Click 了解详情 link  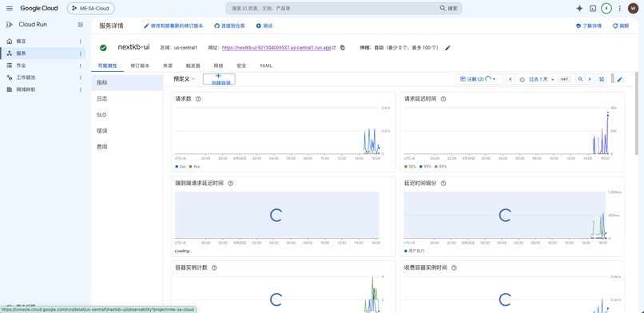coord(589,26)
